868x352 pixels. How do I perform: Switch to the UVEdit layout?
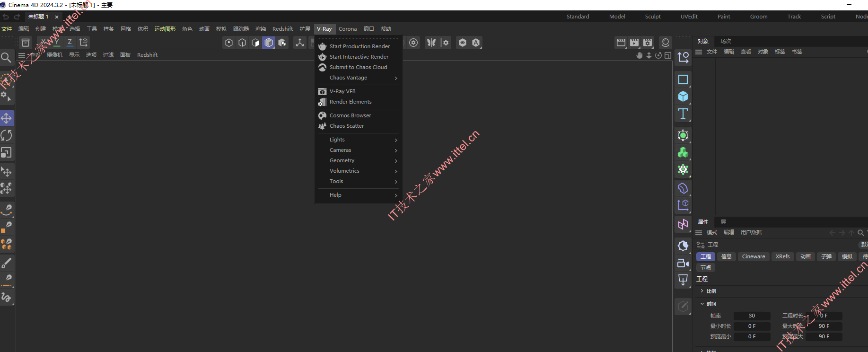tap(689, 17)
